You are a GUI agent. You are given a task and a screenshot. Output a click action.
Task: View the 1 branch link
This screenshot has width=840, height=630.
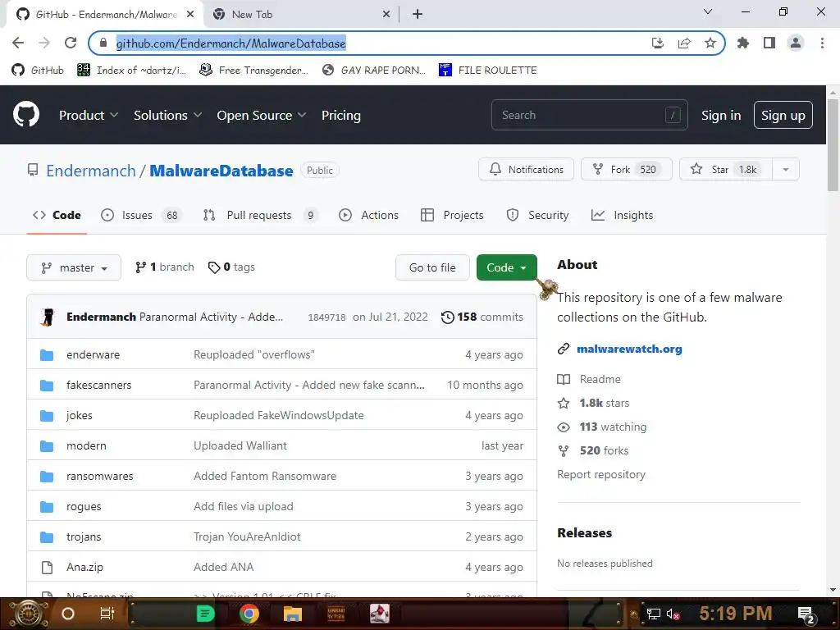[x=164, y=267]
